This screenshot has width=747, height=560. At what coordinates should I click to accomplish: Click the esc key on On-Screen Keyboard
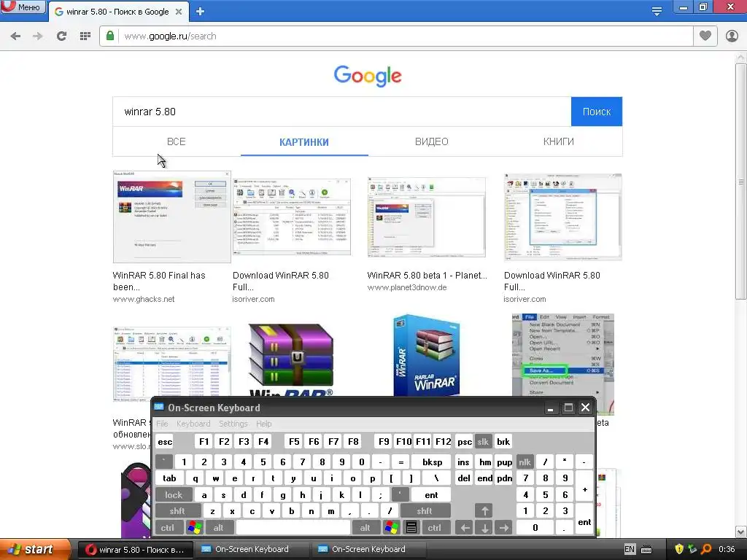(x=165, y=441)
